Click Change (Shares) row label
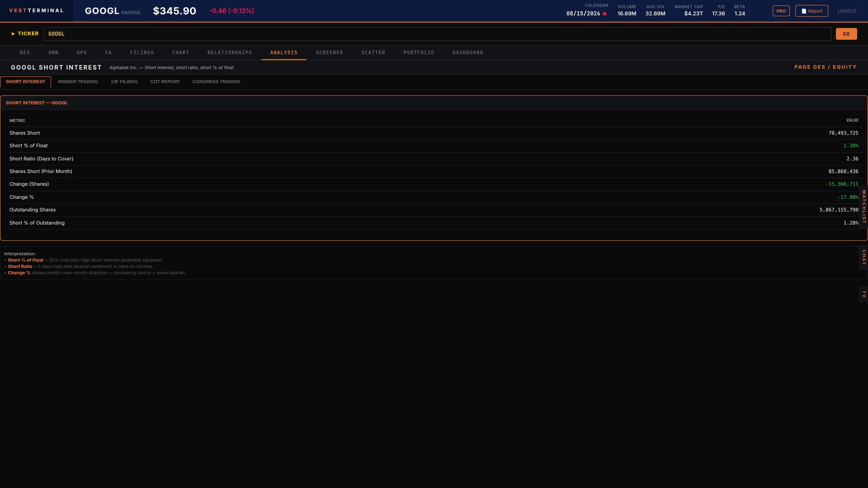The image size is (868, 488). click(29, 184)
